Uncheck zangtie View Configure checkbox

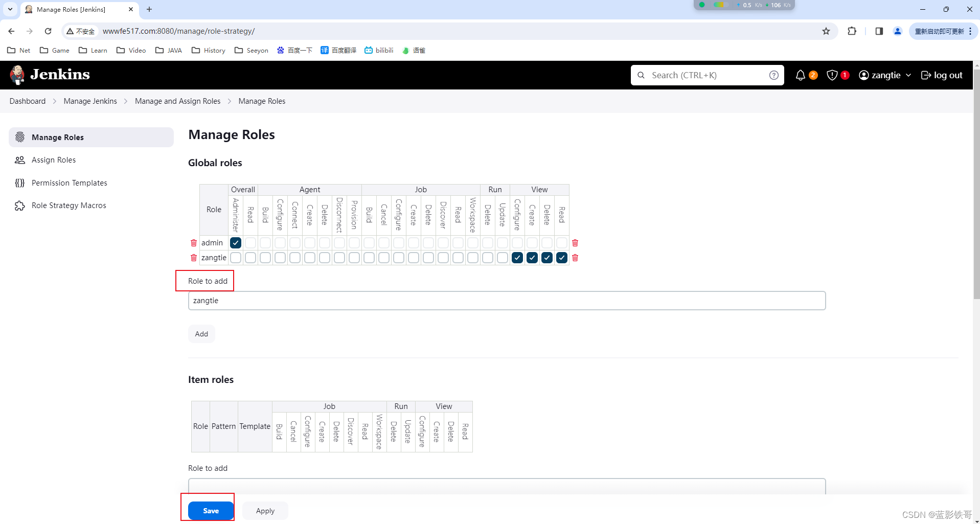[x=517, y=258]
